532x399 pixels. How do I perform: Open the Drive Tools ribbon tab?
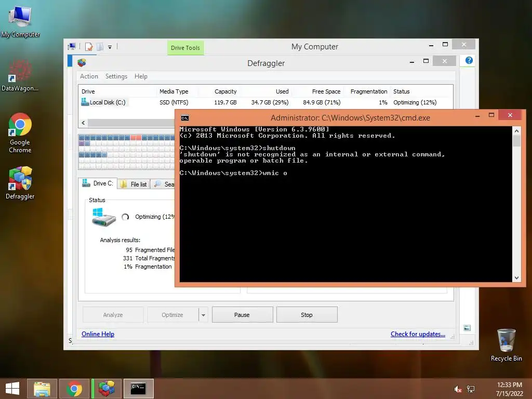[185, 48]
